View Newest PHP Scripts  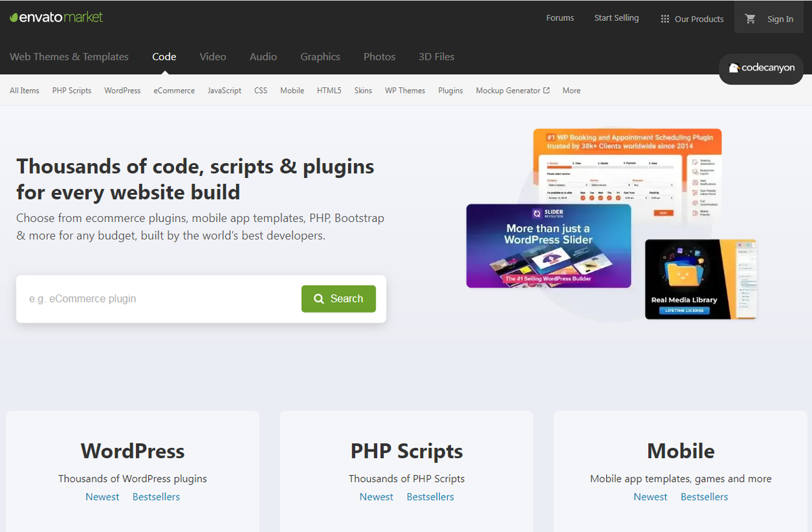tap(376, 497)
